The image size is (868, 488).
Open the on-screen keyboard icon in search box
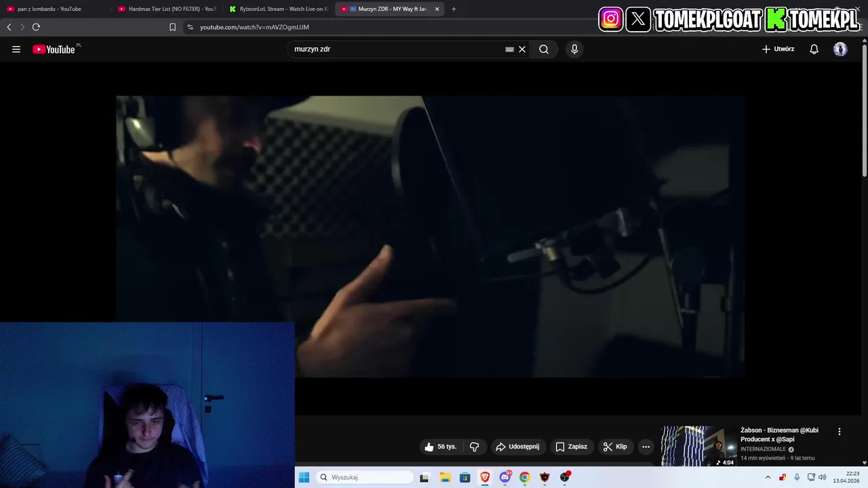(x=509, y=49)
